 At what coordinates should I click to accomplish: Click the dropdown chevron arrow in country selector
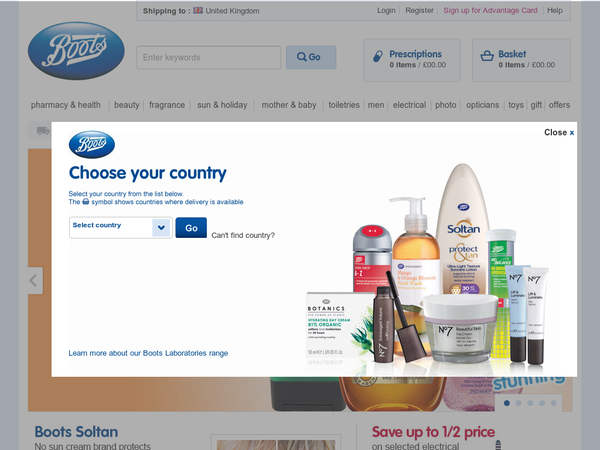pos(161,228)
